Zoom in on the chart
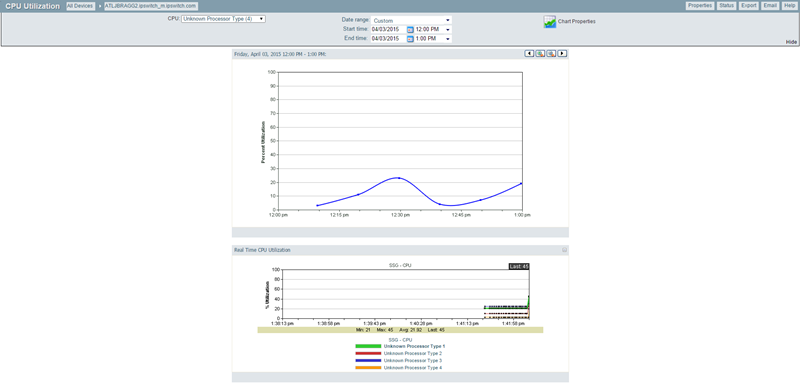Image resolution: width=800 pixels, height=387 pixels. 540,54
